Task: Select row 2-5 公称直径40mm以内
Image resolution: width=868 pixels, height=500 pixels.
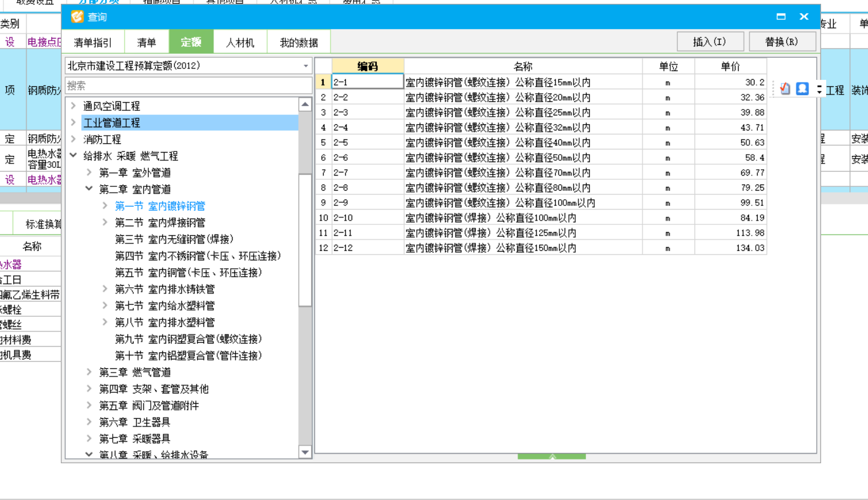Action: click(542, 143)
